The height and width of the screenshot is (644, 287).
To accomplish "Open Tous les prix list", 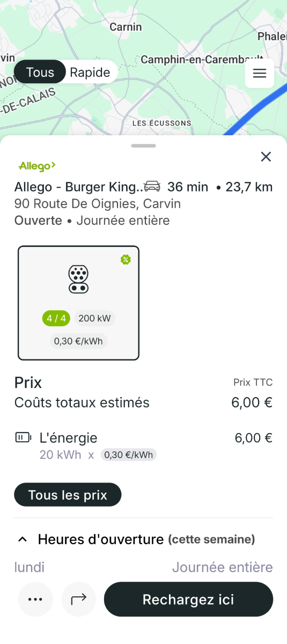I will coord(68,495).
